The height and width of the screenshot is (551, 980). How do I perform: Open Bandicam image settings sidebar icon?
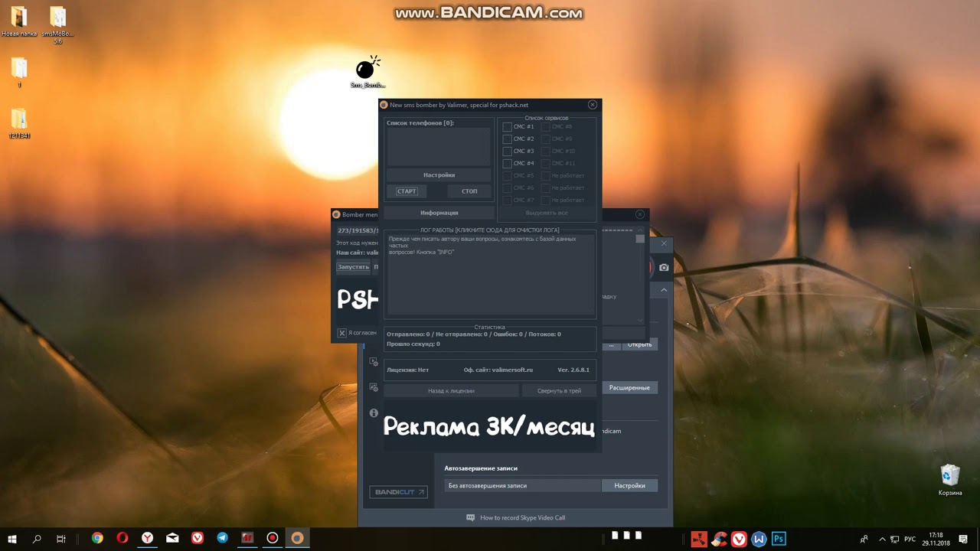pos(374,387)
